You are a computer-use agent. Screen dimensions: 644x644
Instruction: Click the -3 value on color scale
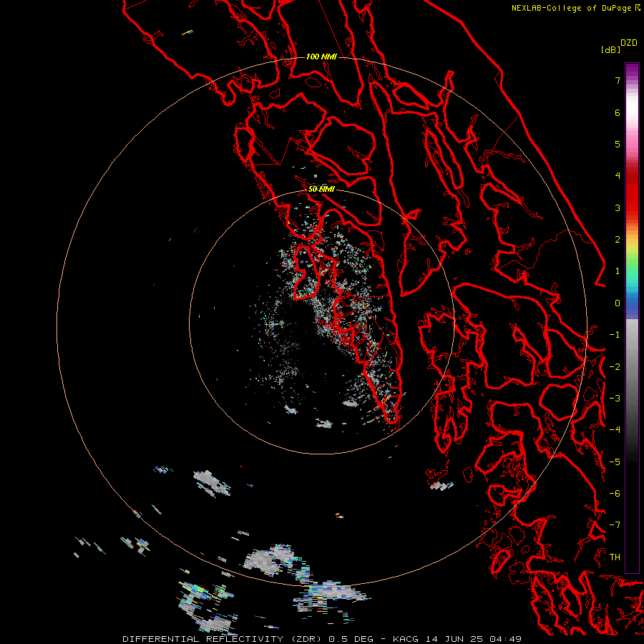(x=615, y=399)
